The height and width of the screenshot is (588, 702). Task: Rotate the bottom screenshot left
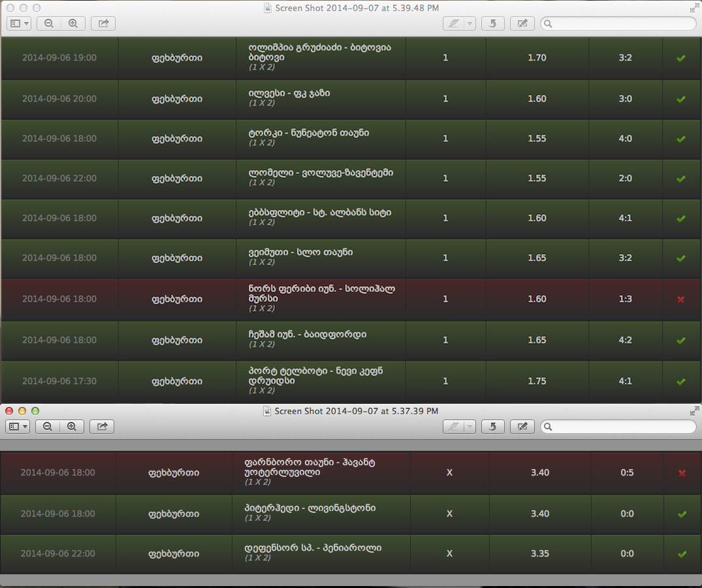[492, 426]
